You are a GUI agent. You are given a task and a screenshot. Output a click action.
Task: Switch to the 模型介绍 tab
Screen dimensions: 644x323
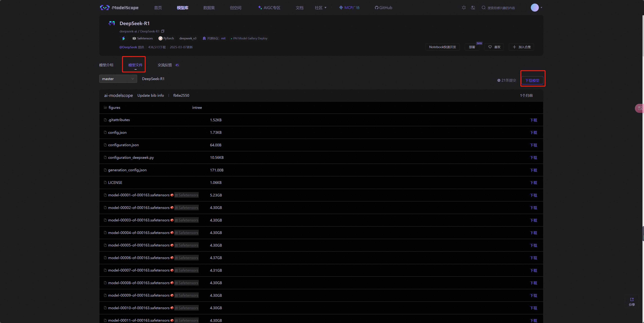(106, 65)
